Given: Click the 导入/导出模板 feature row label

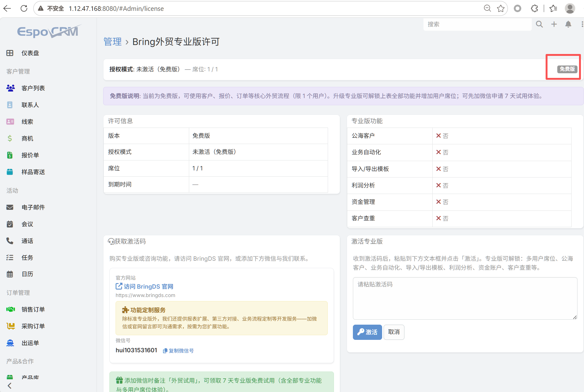Looking at the screenshot, I should [370, 169].
